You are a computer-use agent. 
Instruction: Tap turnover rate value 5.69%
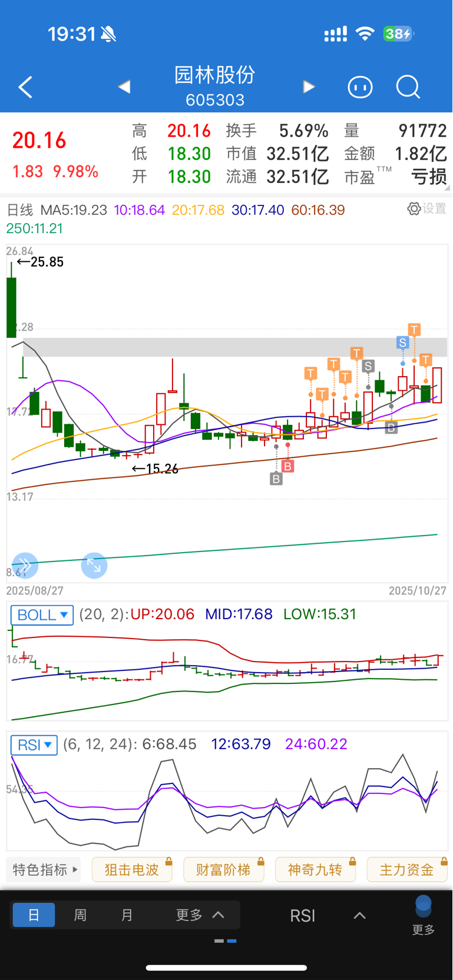[303, 130]
